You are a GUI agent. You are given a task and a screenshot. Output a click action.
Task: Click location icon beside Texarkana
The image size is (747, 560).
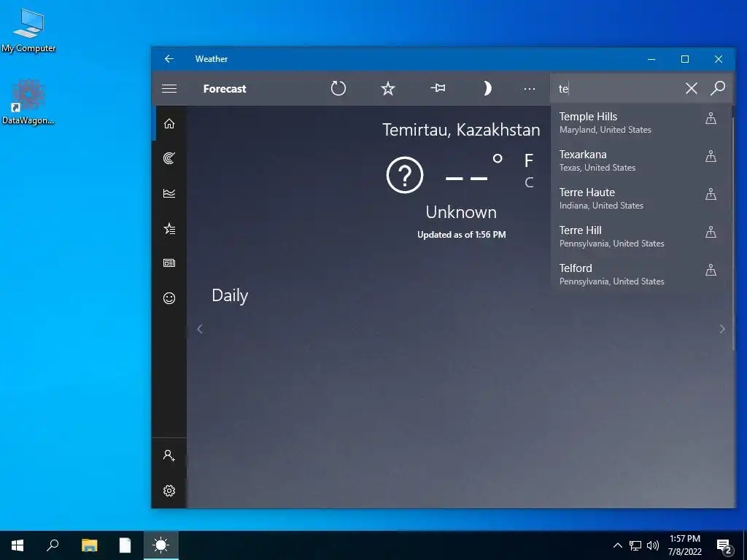(711, 156)
